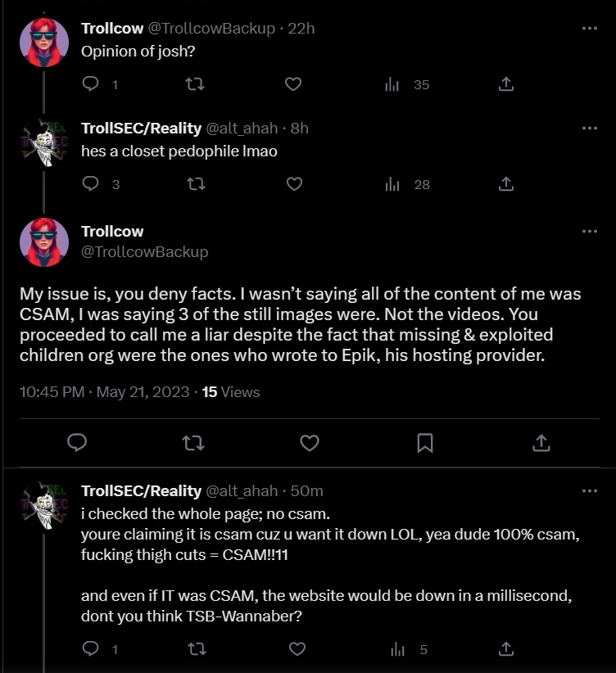Screen dimensions: 616x673
Task: Retweet the main Trollcow tweet
Action: [193, 443]
